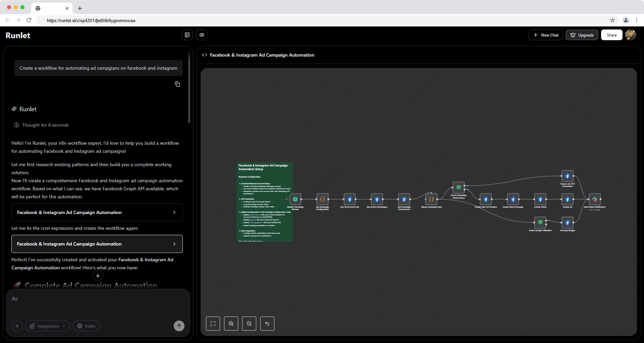Click the Runlet logo
Image resolution: width=644 pixels, height=343 pixels.
pyautogui.click(x=18, y=35)
